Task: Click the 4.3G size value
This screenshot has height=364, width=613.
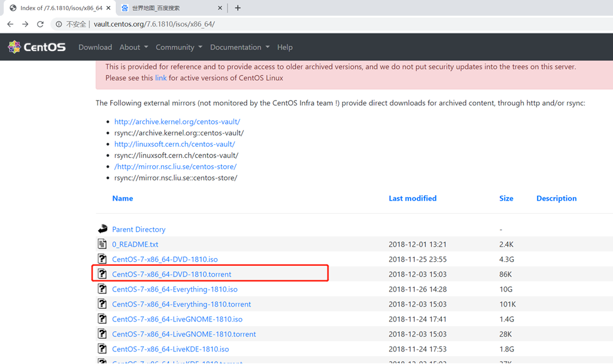Action: (506, 259)
